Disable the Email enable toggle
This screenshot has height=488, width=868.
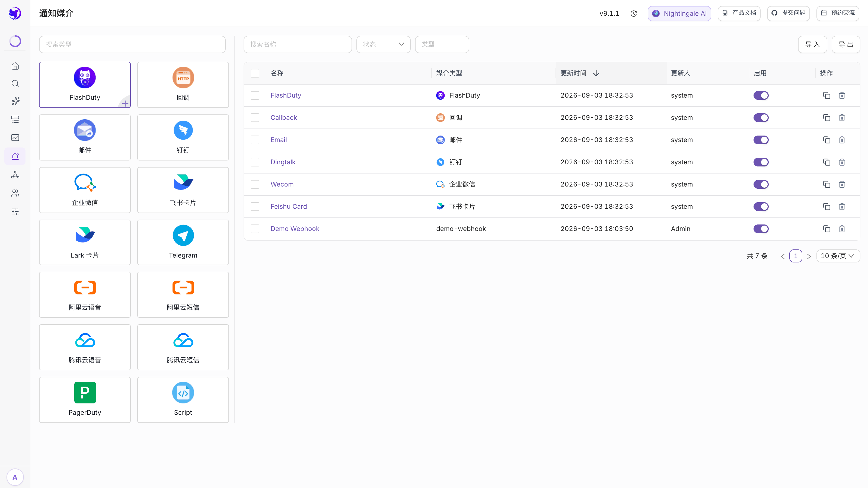click(x=761, y=140)
